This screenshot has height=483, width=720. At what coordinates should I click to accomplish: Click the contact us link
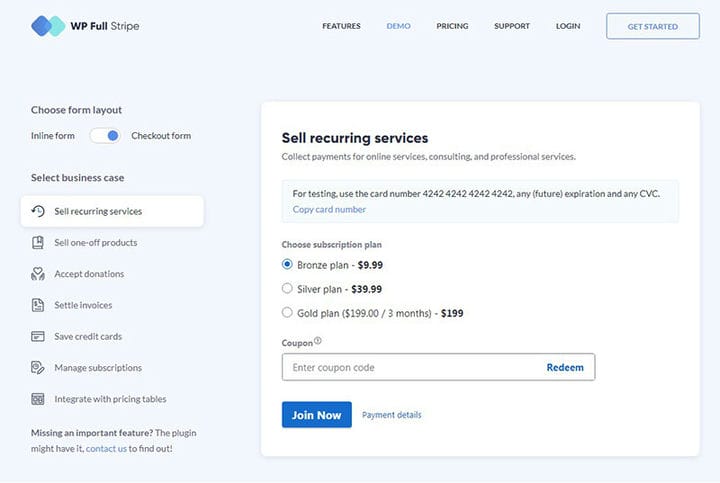tap(106, 449)
